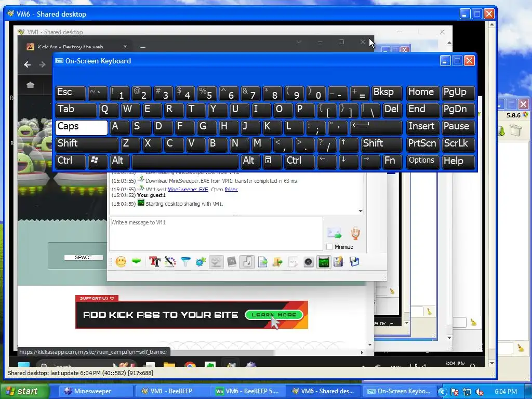Expand hidden tray icons chevron in taskbar
This screenshot has height=399, width=532.
[442, 392]
